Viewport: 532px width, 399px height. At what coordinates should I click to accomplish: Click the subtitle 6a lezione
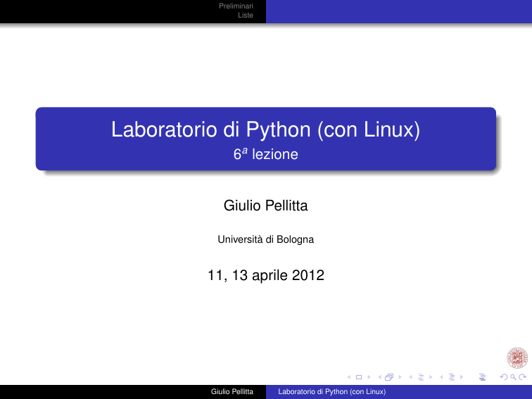pyautogui.click(x=266, y=154)
